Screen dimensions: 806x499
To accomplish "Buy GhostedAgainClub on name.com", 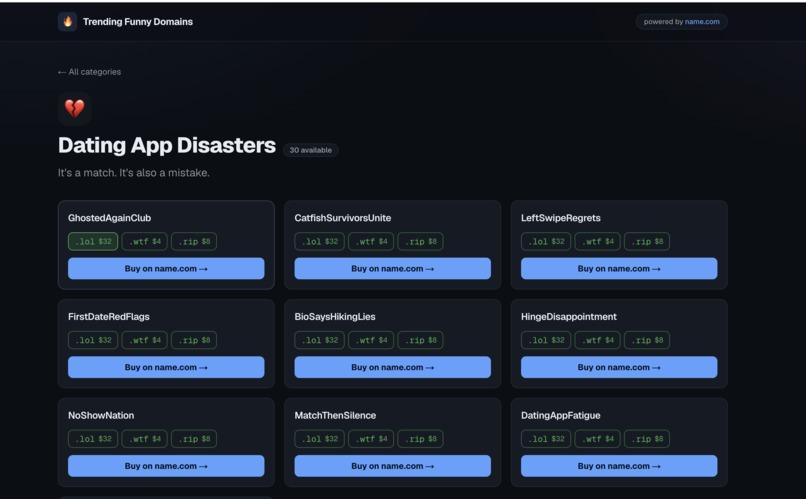I will click(166, 269).
